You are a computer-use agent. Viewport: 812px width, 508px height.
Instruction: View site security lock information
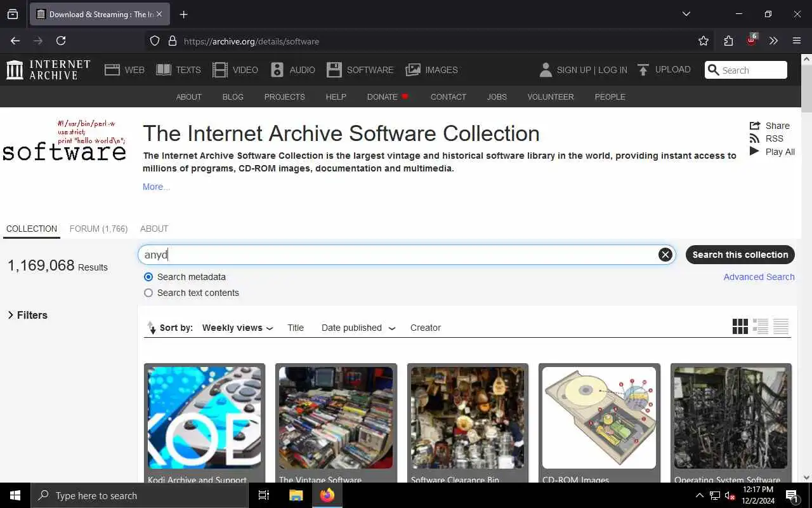click(x=172, y=41)
